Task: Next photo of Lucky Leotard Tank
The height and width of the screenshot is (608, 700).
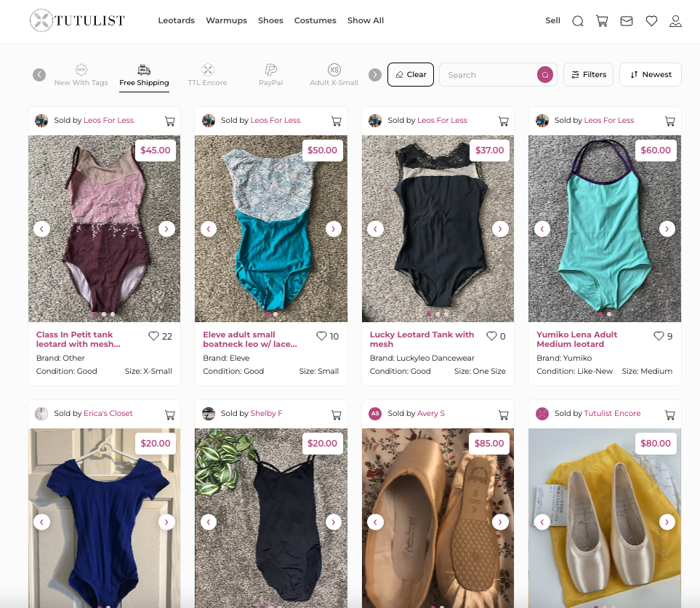Action: pyautogui.click(x=500, y=229)
